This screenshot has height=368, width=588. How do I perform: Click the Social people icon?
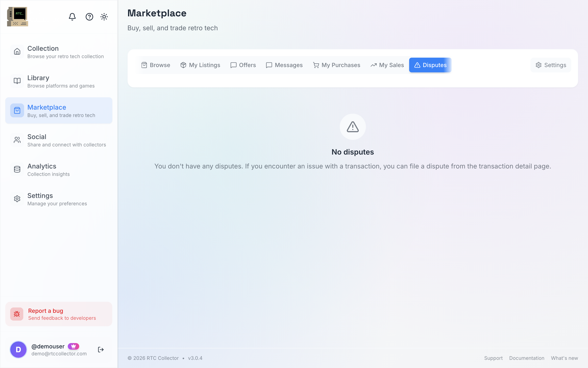17,140
